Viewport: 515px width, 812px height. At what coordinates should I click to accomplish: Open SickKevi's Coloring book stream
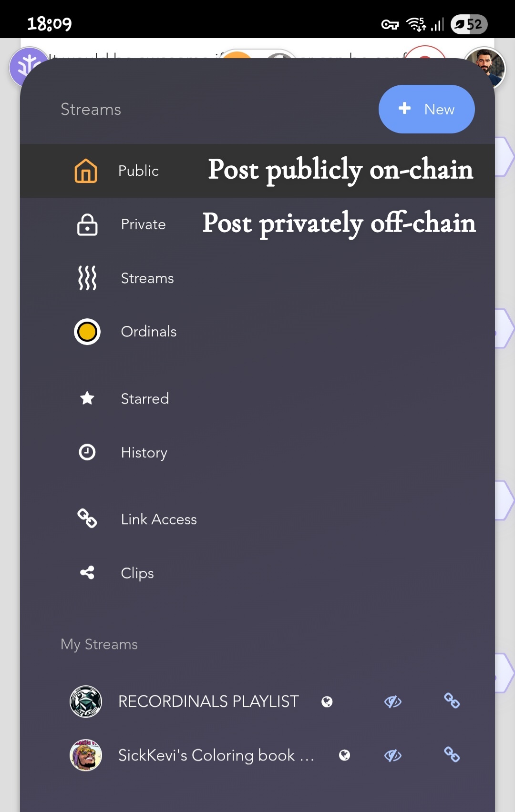point(216,755)
